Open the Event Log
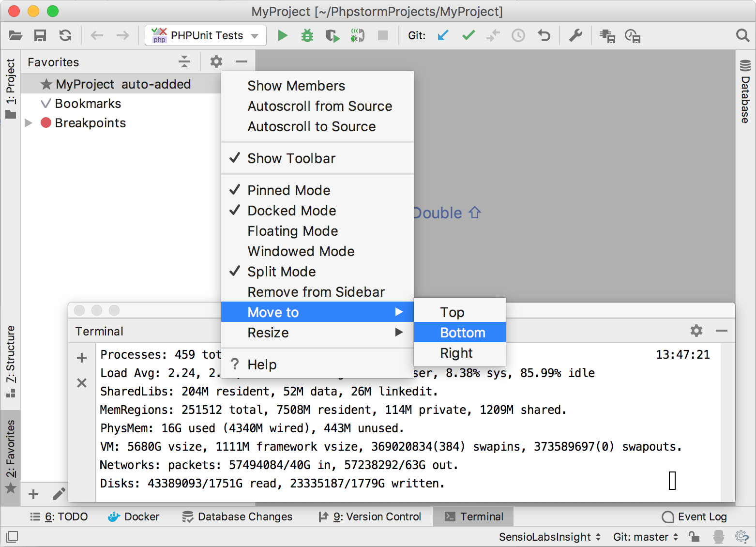 695,517
